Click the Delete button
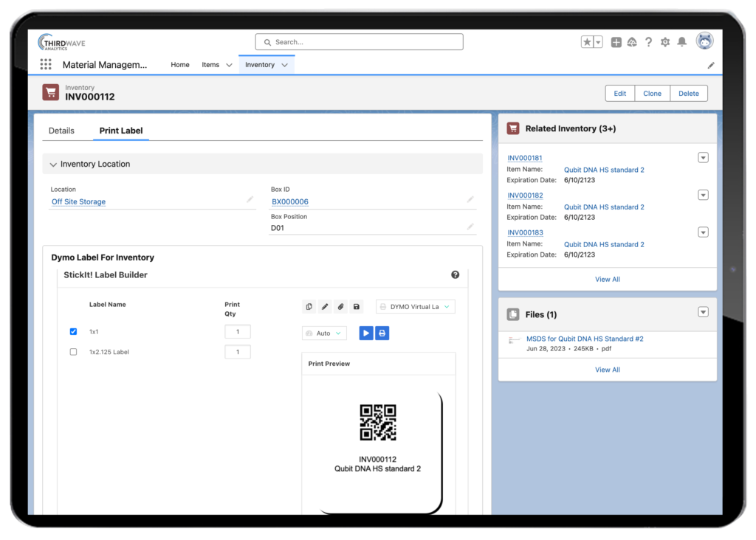Image resolution: width=756 pixels, height=540 pixels. (689, 94)
